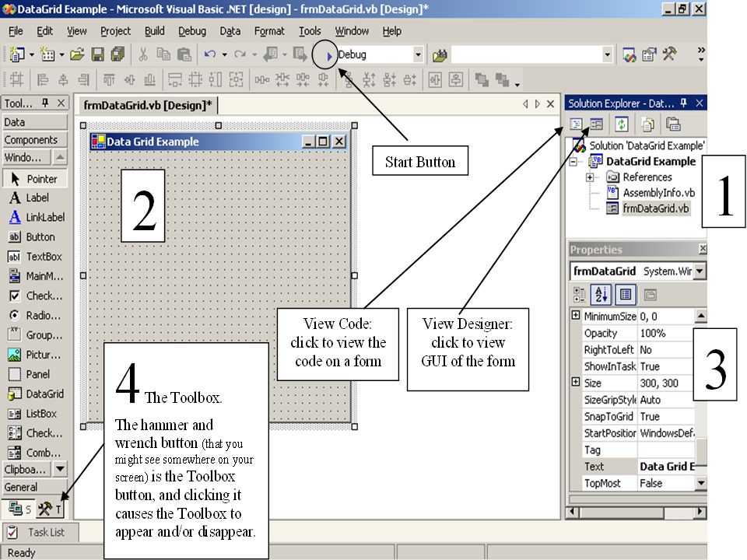Click the Align Lefts layout icon
747x560 pixels.
pos(42,79)
